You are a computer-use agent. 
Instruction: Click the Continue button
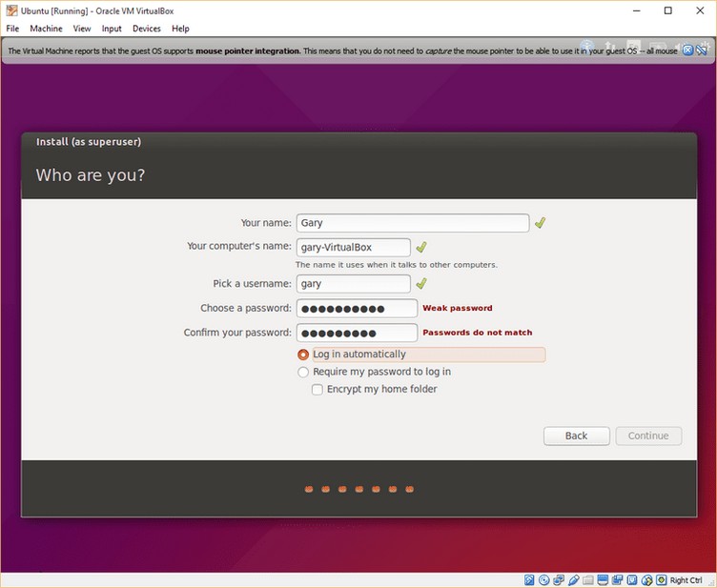coord(648,436)
